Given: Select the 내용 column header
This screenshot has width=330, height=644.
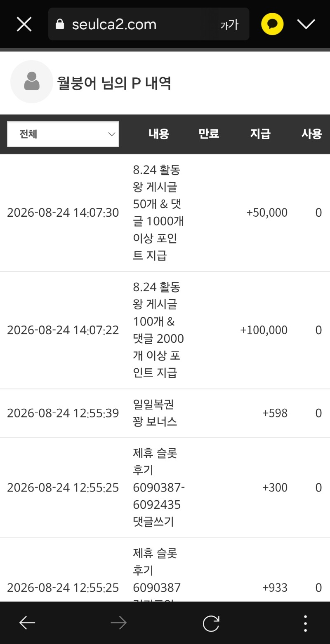Looking at the screenshot, I should click(159, 134).
